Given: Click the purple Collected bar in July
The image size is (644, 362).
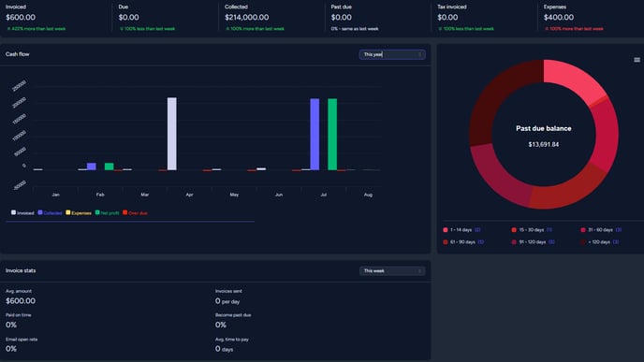Looking at the screenshot, I should 315,134.
